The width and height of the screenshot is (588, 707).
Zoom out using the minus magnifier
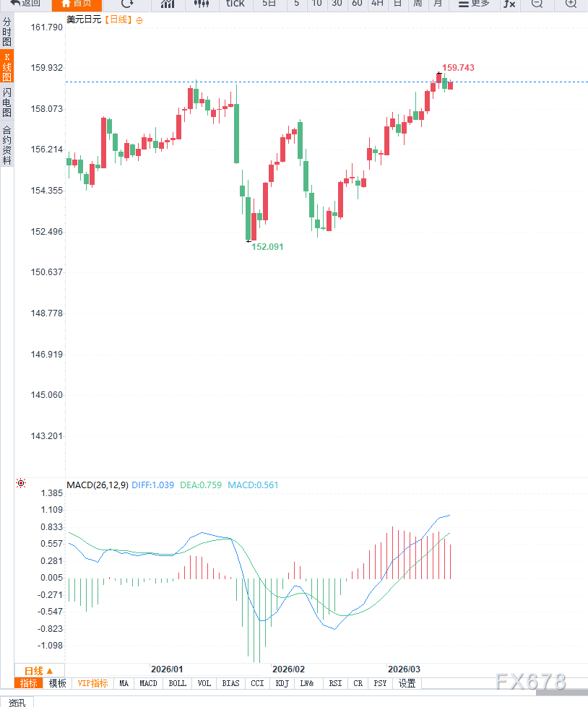click(537, 4)
